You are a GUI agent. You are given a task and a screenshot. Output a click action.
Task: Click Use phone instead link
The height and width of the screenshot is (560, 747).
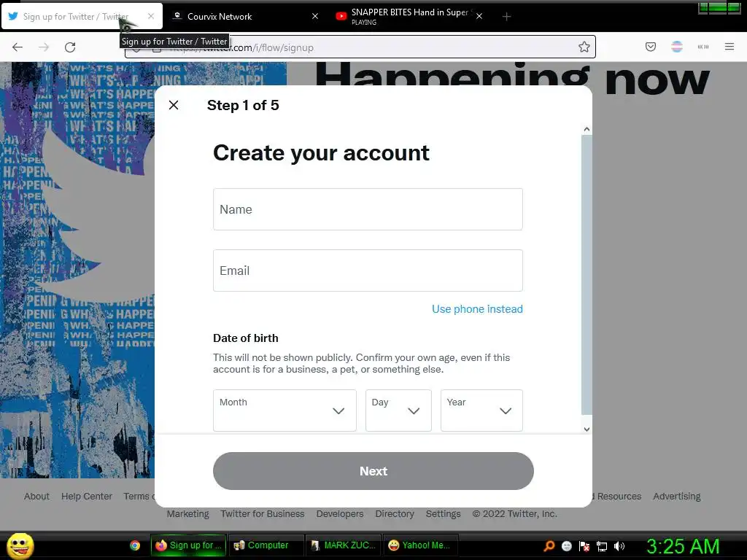click(x=477, y=309)
